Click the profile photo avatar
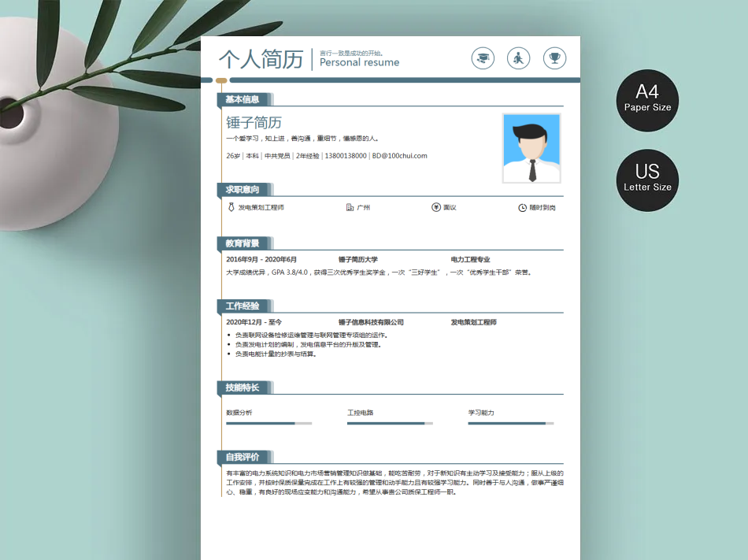 (531, 148)
